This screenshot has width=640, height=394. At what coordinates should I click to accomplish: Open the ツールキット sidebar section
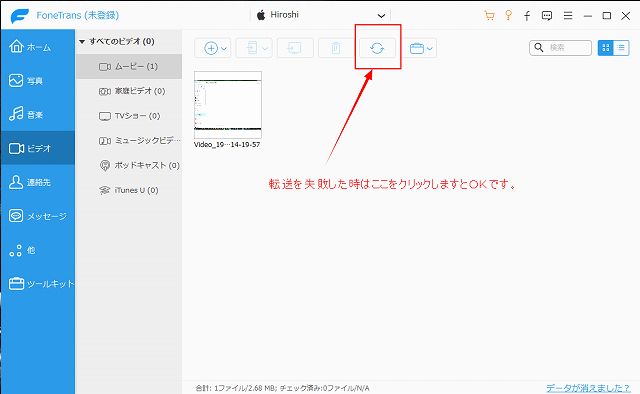37,283
